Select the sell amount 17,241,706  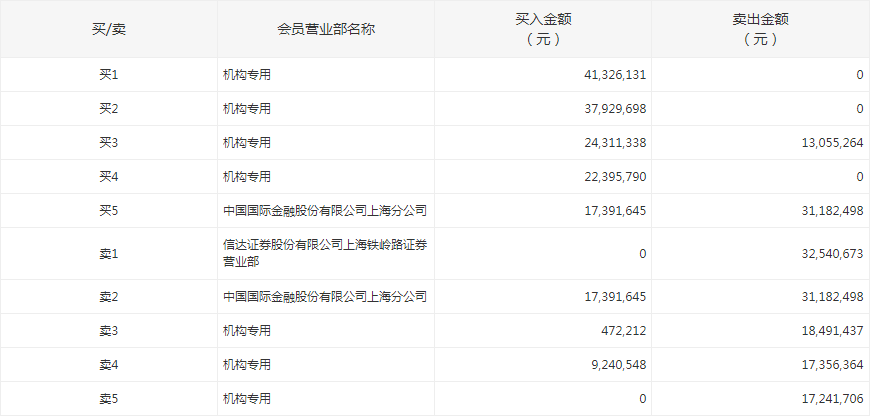point(826,399)
